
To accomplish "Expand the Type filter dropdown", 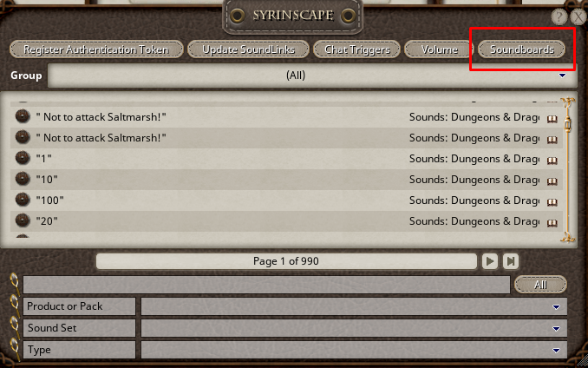I will click(x=556, y=351).
